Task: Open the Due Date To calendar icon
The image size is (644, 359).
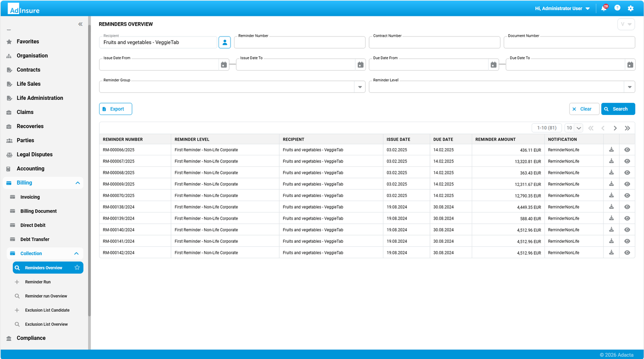Action: (630, 65)
